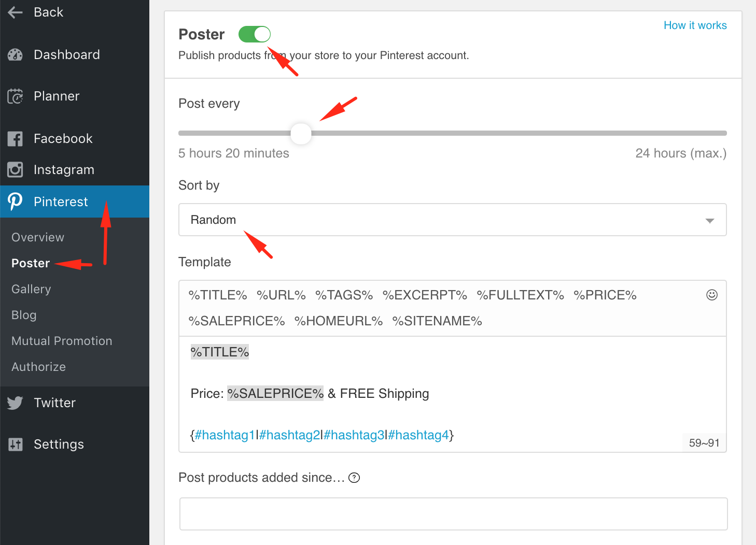
Task: Click the back arrow icon
Action: [15, 11]
